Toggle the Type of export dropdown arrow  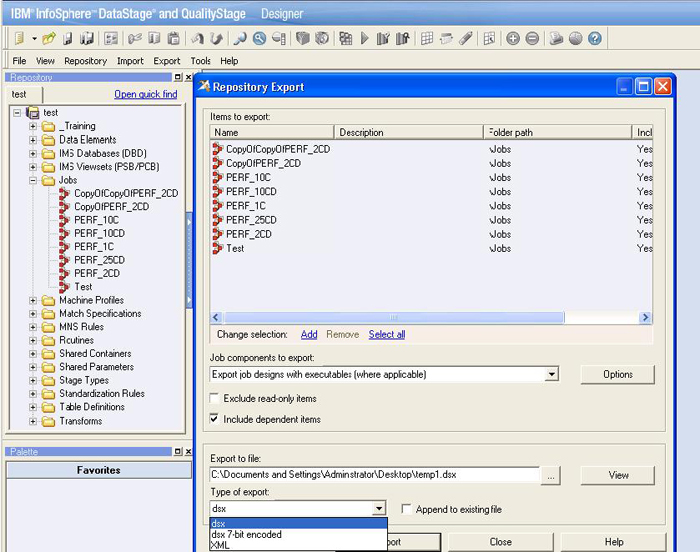tap(379, 508)
